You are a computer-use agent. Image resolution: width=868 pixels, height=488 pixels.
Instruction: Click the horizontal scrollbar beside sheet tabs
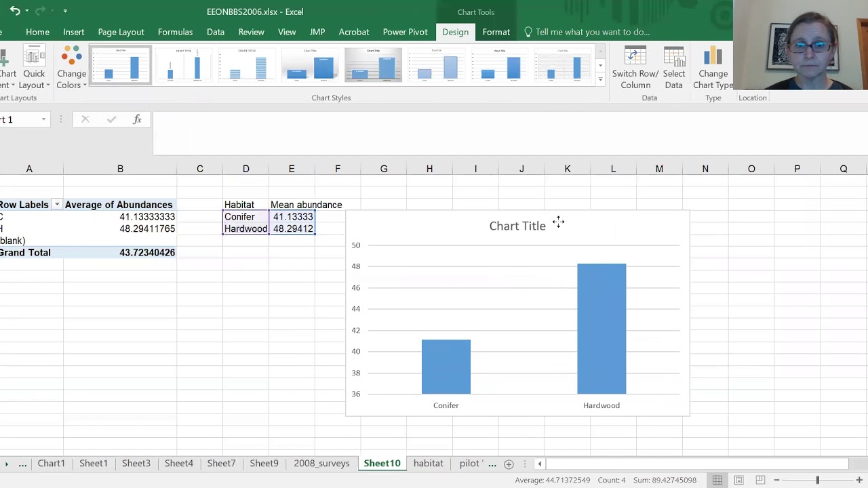click(x=696, y=464)
